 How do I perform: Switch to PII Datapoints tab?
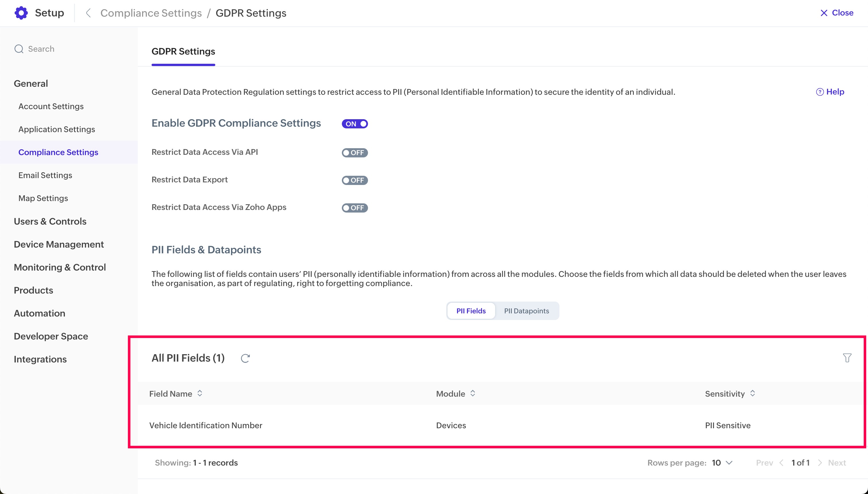pos(526,311)
